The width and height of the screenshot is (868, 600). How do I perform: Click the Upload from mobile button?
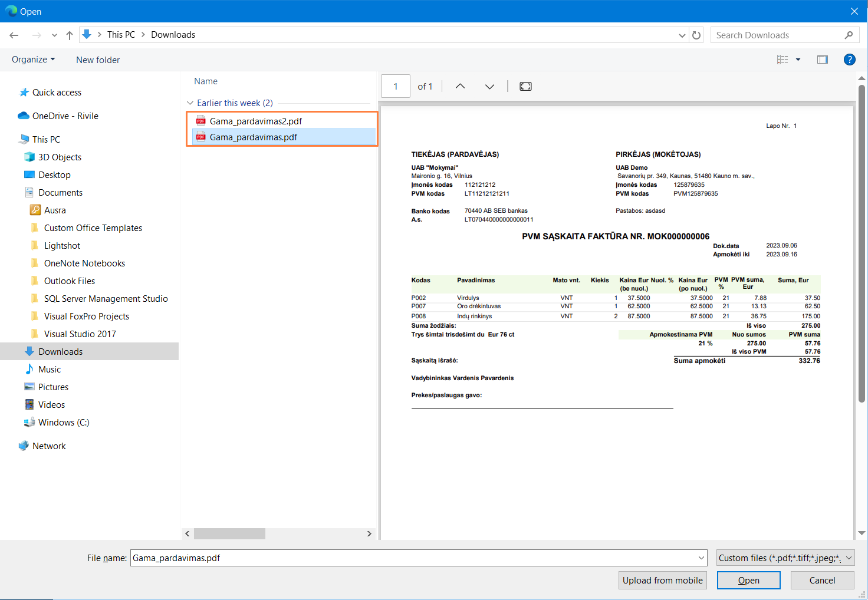(x=662, y=581)
